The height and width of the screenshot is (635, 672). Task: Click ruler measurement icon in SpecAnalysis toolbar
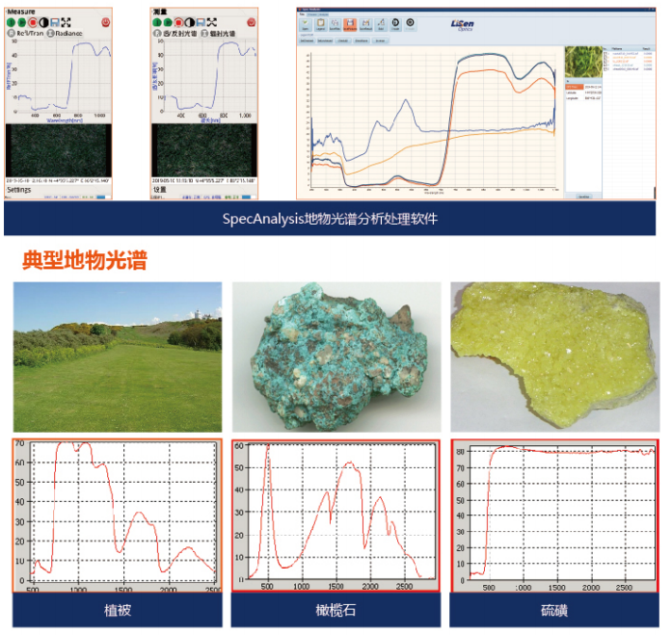click(x=381, y=25)
